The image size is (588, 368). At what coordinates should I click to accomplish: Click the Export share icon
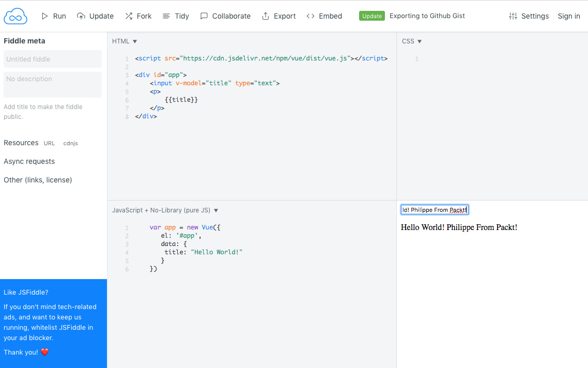tap(266, 16)
